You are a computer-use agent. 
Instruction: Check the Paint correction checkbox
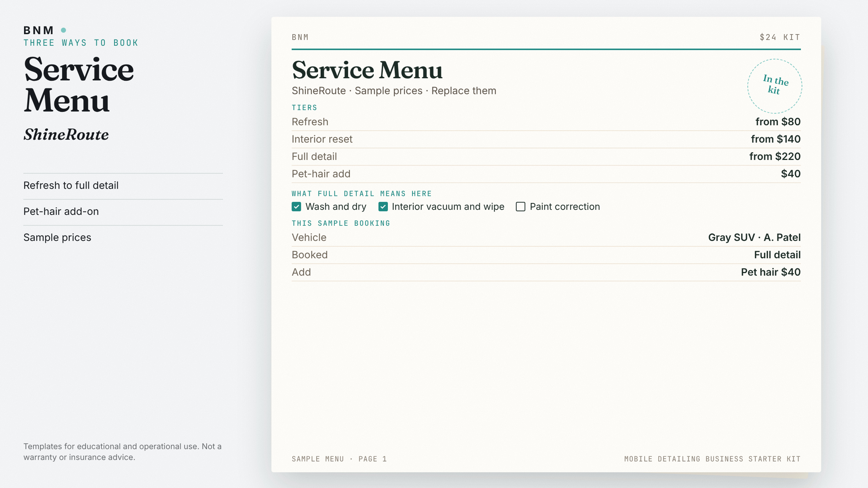pos(520,207)
